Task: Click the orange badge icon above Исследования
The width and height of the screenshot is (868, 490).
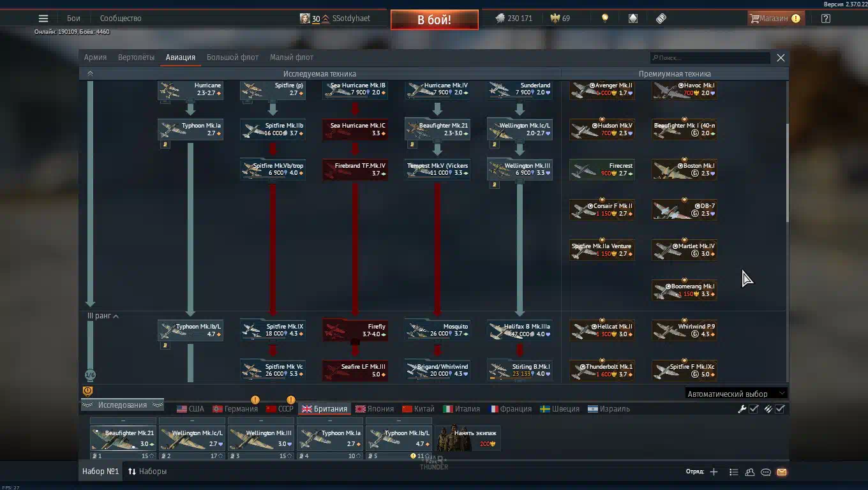Action: (88, 391)
